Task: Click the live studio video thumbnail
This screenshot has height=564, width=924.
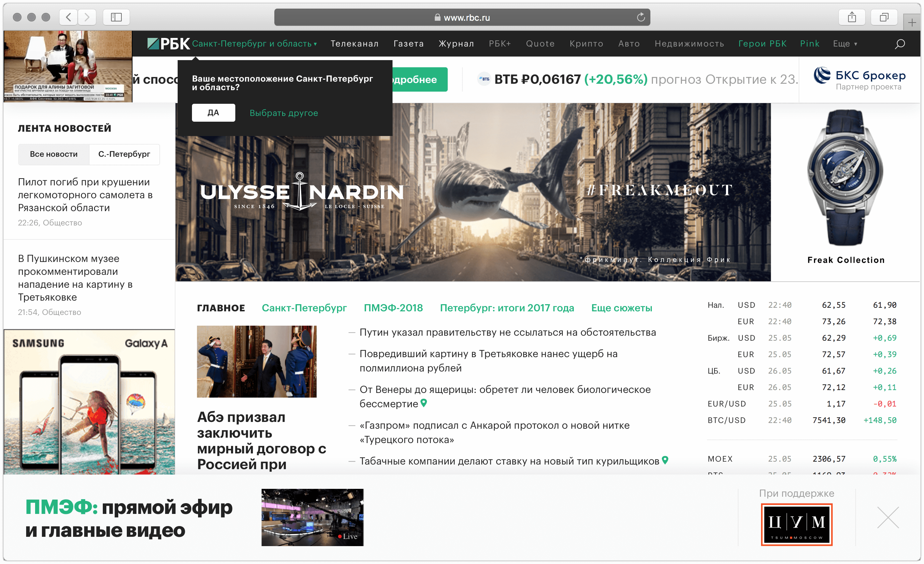Action: click(x=312, y=517)
